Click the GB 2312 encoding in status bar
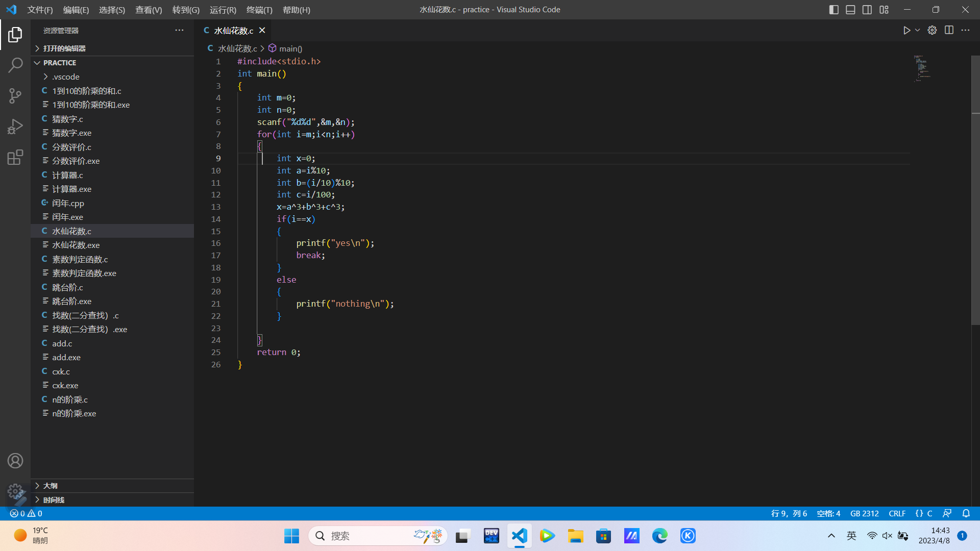The height and width of the screenshot is (551, 980). click(864, 513)
